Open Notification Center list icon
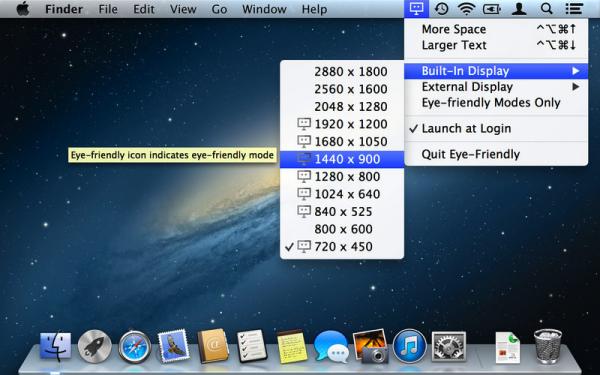 pos(574,8)
